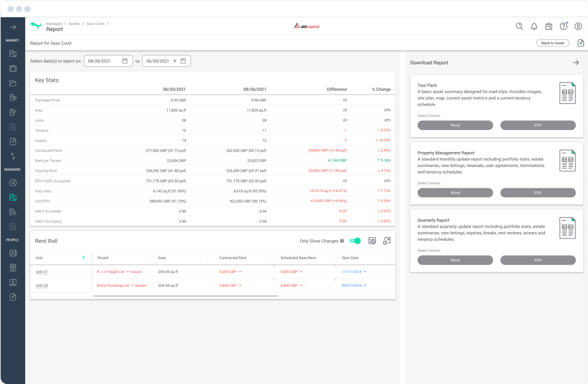Open the user profile icon
The width and height of the screenshot is (588, 384).
click(x=578, y=26)
